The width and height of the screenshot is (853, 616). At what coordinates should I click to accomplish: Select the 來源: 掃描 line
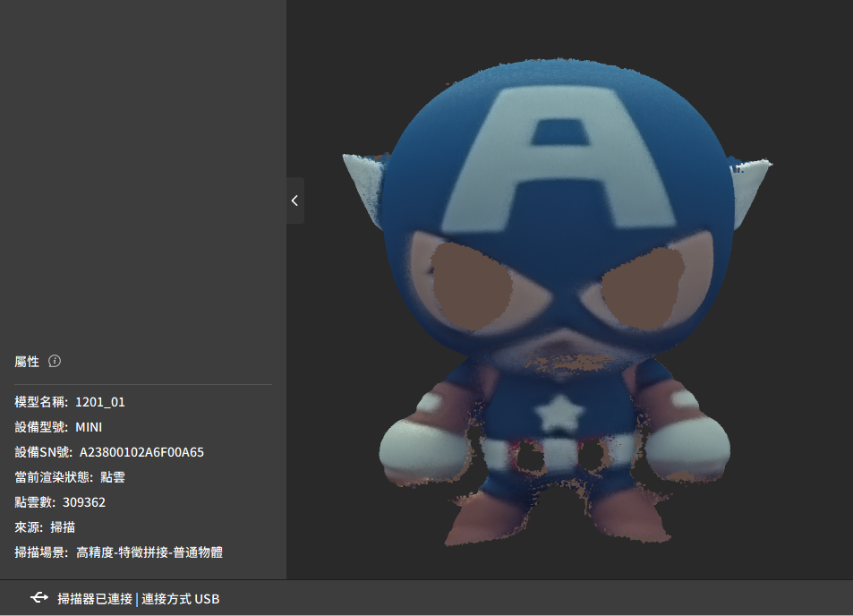45,527
